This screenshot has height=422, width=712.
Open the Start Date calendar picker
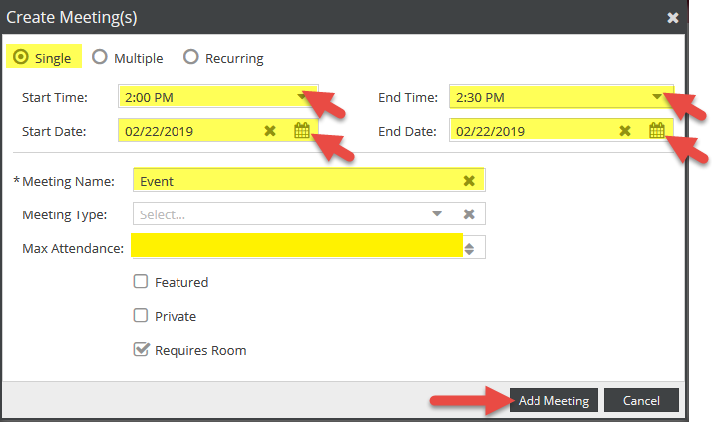pyautogui.click(x=302, y=131)
